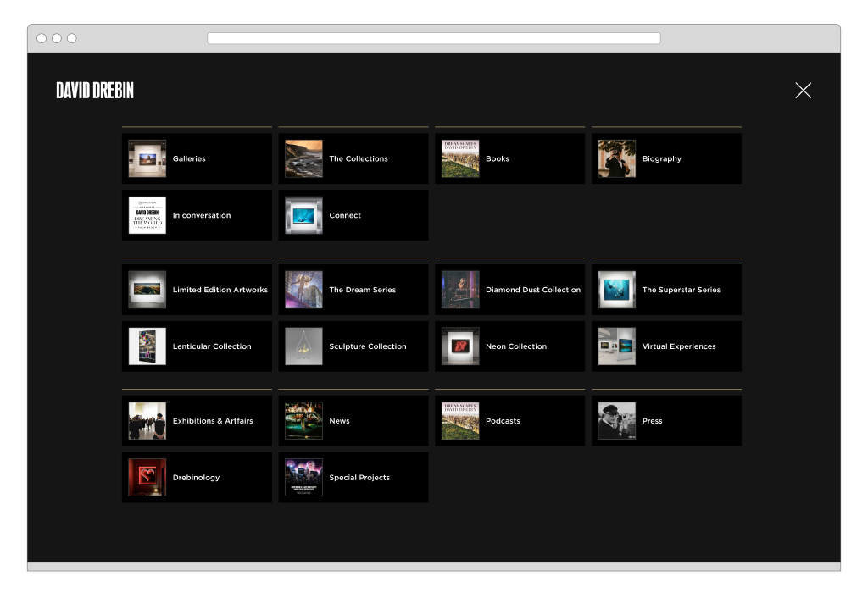Click the browser address bar
This screenshot has width=868, height=615.
pyautogui.click(x=433, y=38)
